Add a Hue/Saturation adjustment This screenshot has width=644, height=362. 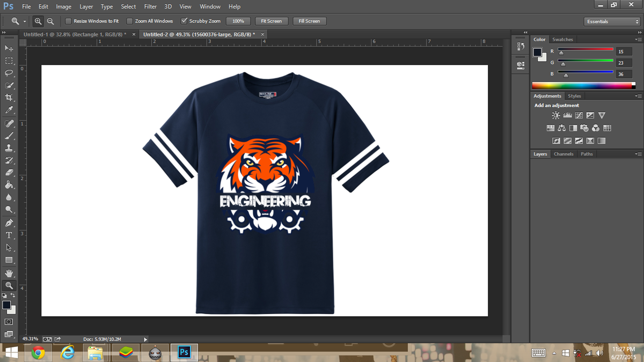click(x=550, y=128)
